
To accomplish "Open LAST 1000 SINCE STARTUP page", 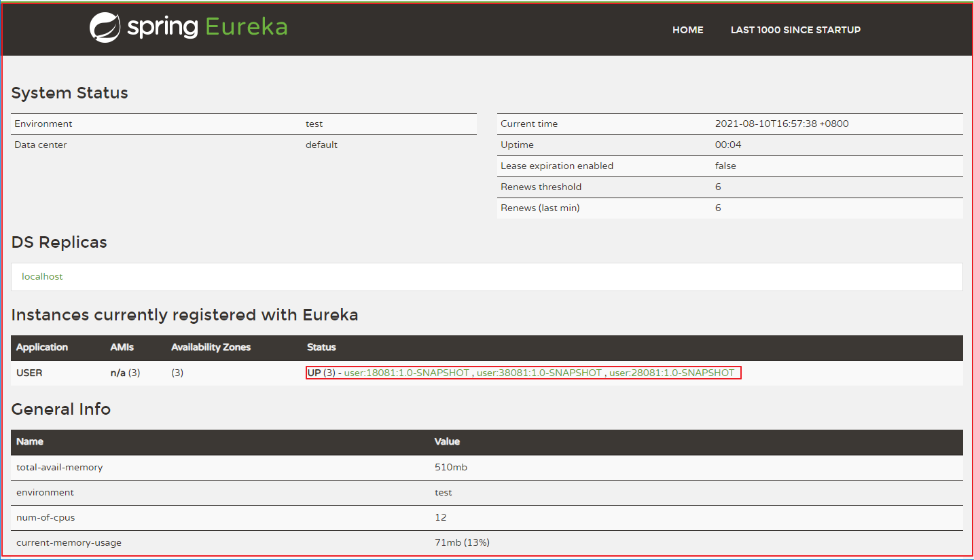I will pyautogui.click(x=795, y=30).
